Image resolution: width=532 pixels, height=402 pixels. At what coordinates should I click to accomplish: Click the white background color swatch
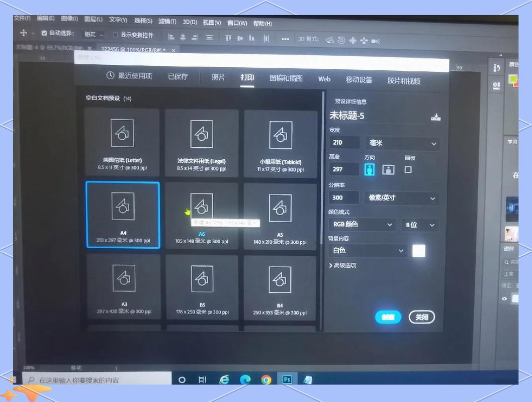419,251
